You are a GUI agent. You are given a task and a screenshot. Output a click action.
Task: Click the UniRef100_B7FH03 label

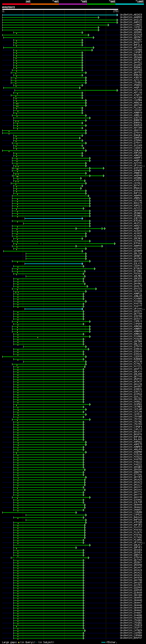click(x=131, y=244)
